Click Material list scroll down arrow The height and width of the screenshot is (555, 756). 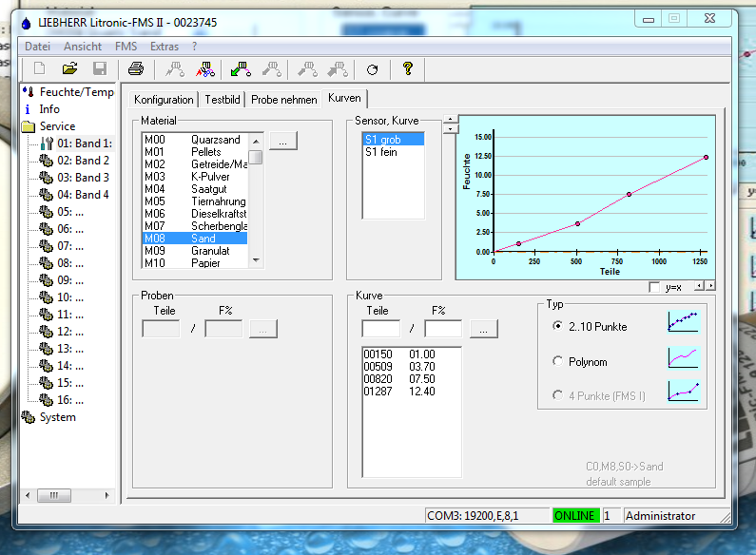pyautogui.click(x=256, y=260)
